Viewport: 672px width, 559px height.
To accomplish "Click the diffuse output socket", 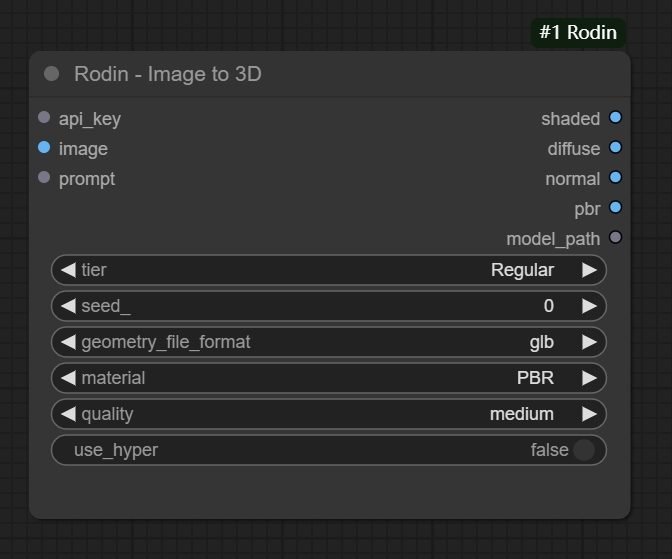I will [615, 147].
